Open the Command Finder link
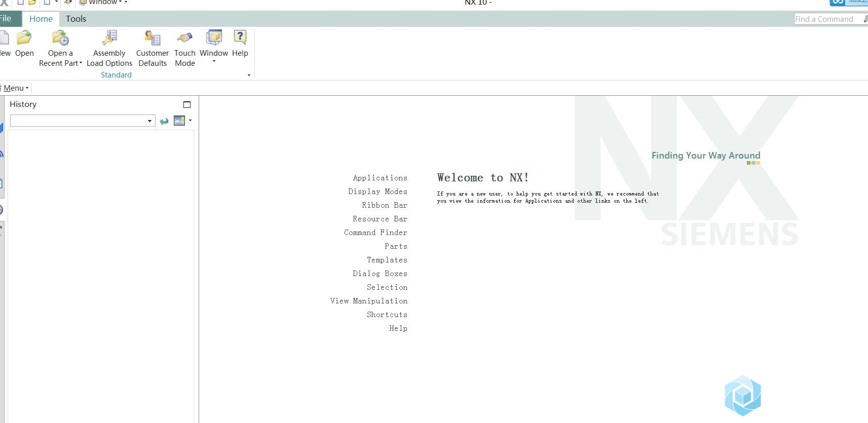 coord(375,233)
